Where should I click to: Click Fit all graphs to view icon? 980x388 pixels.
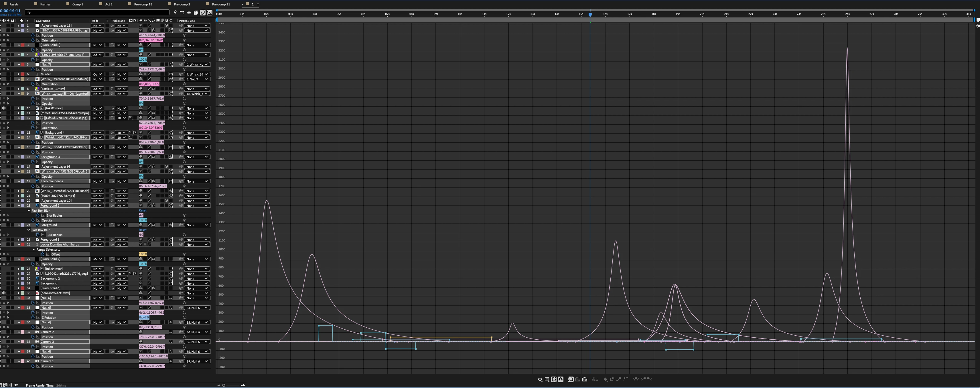[x=585, y=379]
